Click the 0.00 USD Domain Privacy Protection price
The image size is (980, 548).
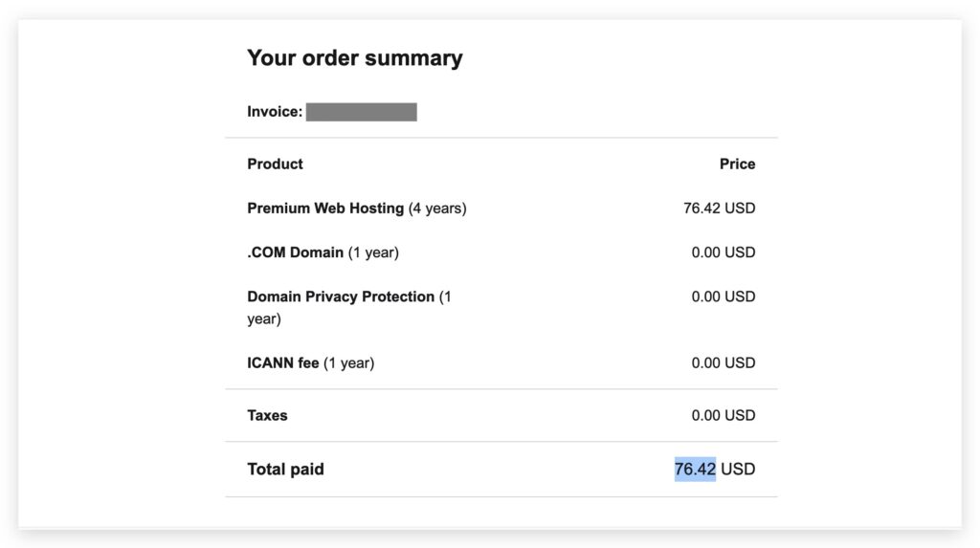(x=723, y=297)
